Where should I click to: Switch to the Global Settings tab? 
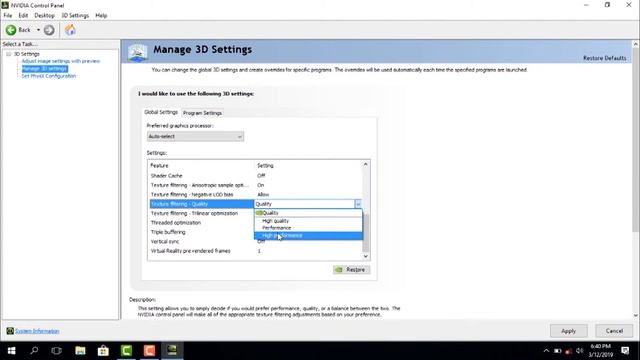pyautogui.click(x=161, y=112)
